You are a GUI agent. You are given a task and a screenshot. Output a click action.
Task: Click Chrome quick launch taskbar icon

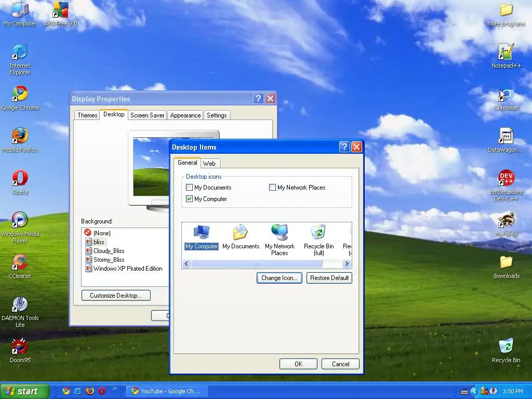click(66, 391)
